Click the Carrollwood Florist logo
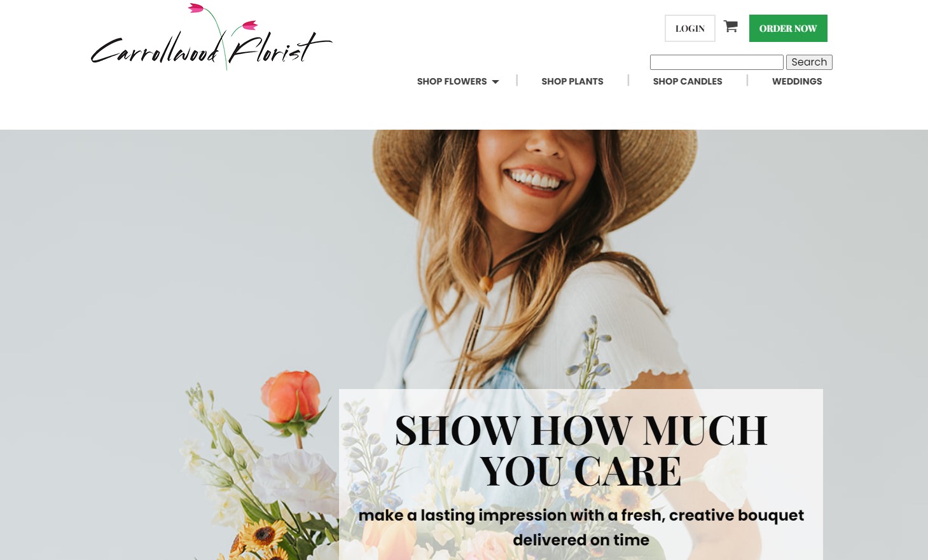This screenshot has width=928, height=560. pos(211,37)
